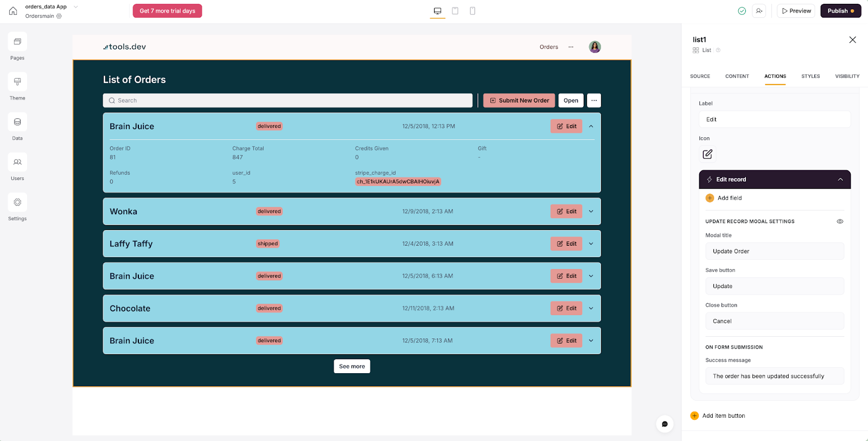This screenshot has width=868, height=441.
Task: Click in the orders Search field
Action: 288,100
